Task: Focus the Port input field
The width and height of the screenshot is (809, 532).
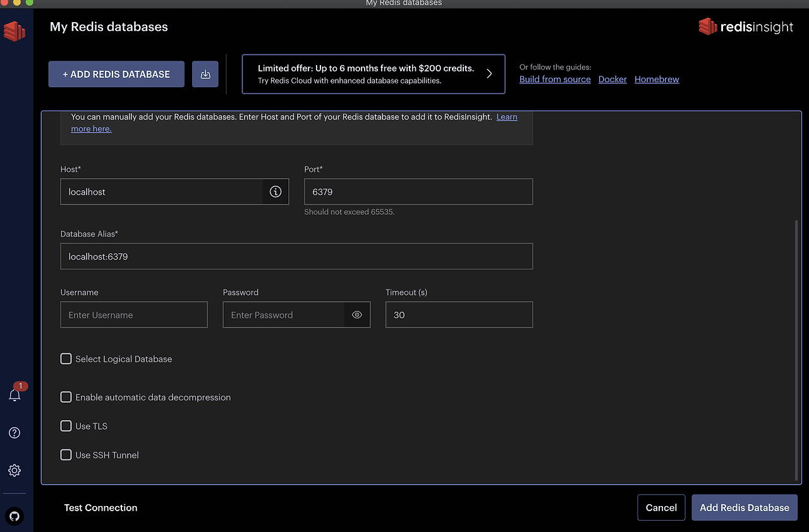Action: coord(418,191)
